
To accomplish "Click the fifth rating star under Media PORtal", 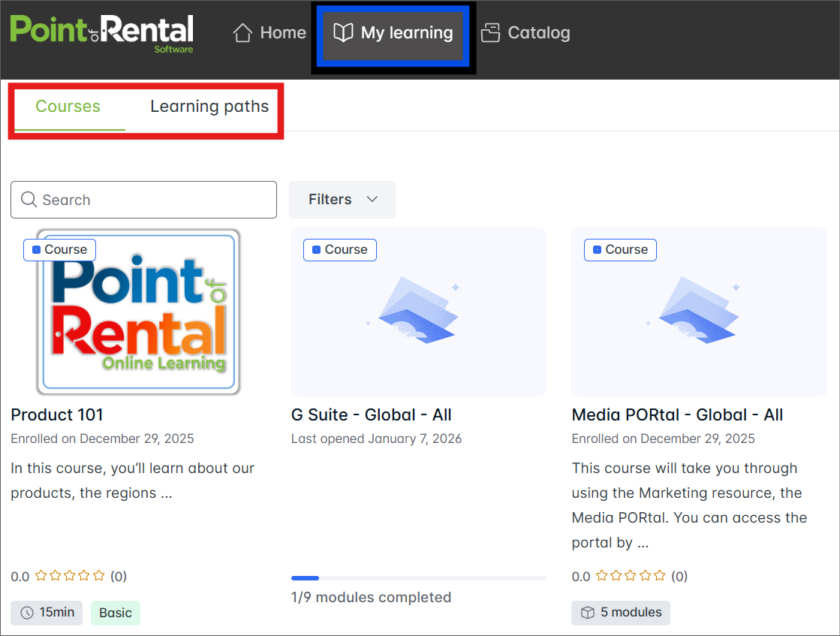I will pyautogui.click(x=659, y=576).
